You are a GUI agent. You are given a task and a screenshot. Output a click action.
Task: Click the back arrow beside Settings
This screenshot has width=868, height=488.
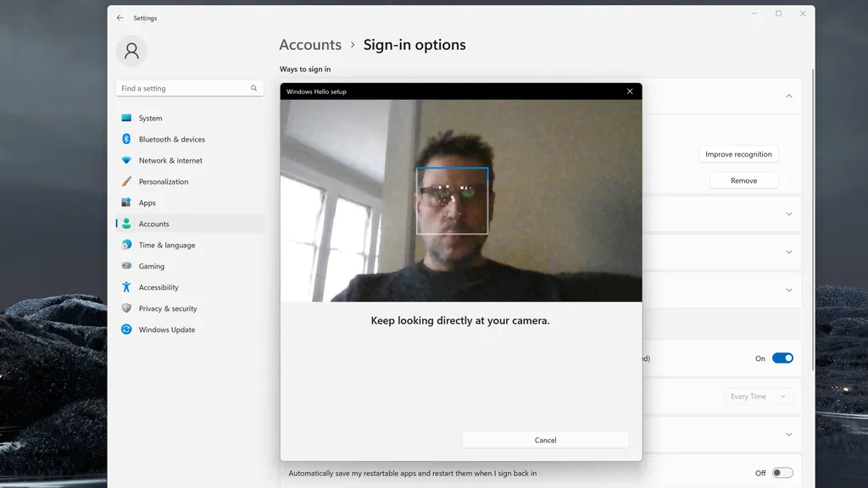pyautogui.click(x=120, y=18)
